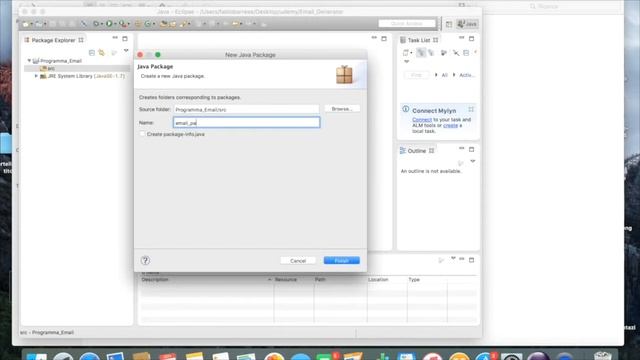Viewport: 640px width, 360px height.
Task: Minimize the bottom Problems view
Action: (462, 259)
